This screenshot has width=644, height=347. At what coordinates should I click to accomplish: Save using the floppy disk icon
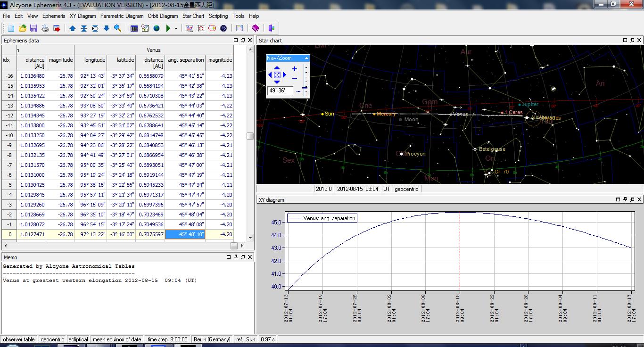click(x=33, y=28)
